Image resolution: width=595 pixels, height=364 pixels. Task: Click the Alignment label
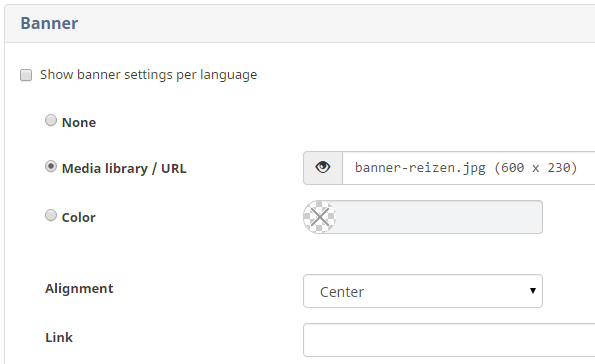[79, 289]
